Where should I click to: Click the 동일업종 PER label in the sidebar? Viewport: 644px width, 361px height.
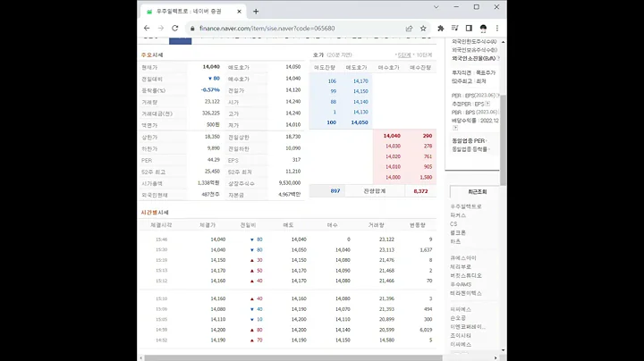(468, 140)
